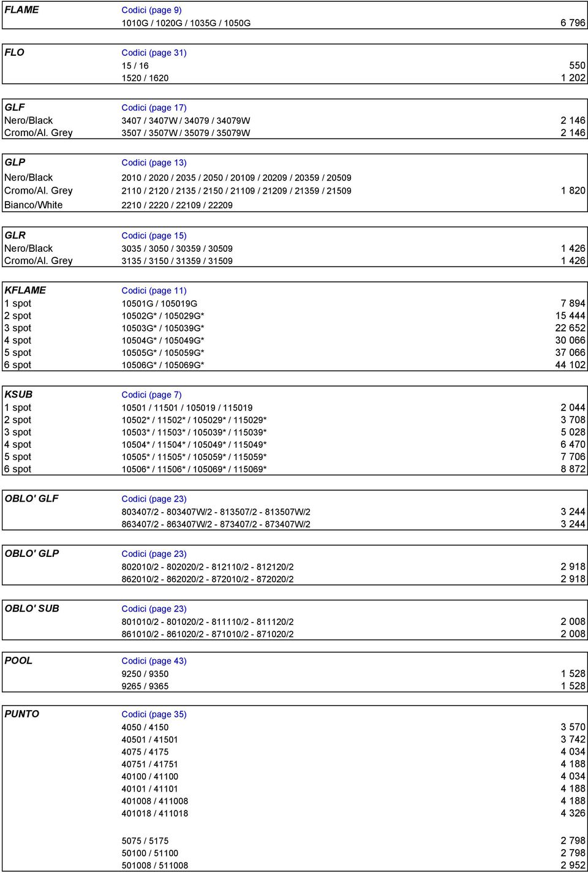Select KFLAME row 10502G* / 105029G*
This screenshot has height=873, width=588.
tap(163, 316)
